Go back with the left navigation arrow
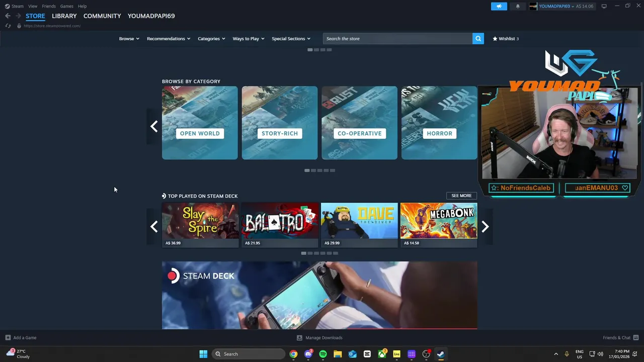Image resolution: width=644 pixels, height=362 pixels. 8,16
